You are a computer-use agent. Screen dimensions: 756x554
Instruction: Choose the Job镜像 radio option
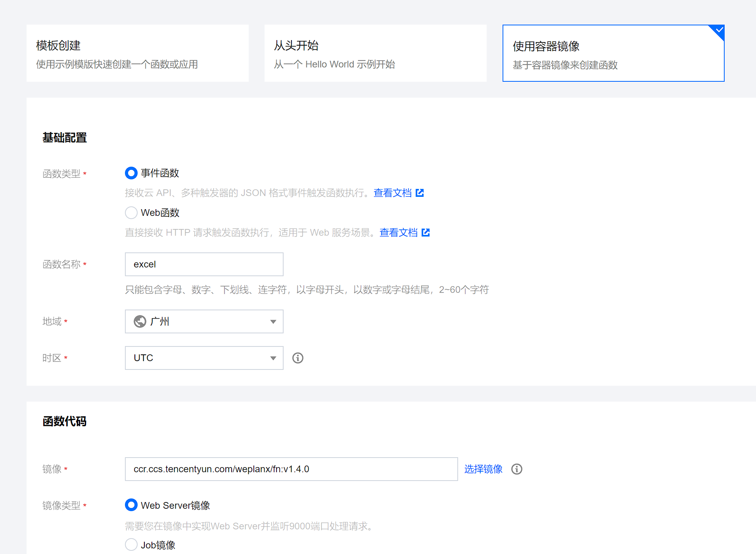(x=131, y=544)
